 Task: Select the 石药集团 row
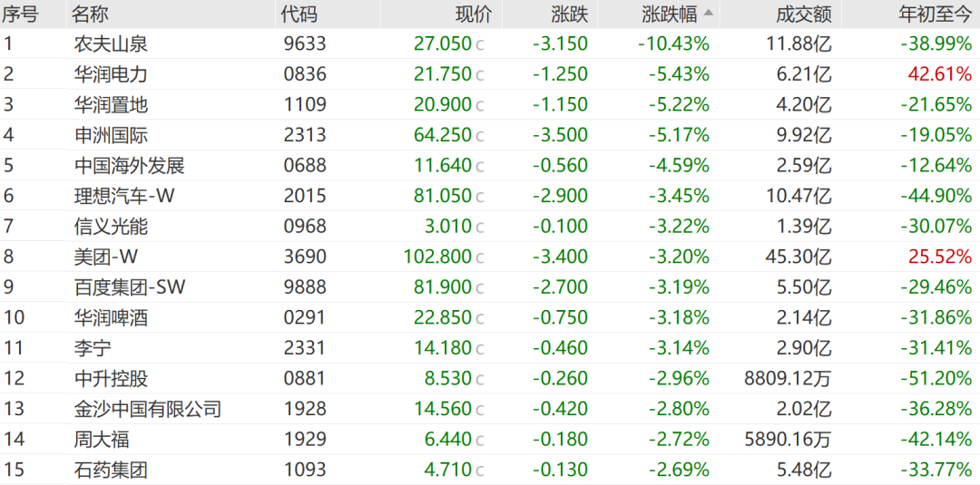coord(490,470)
